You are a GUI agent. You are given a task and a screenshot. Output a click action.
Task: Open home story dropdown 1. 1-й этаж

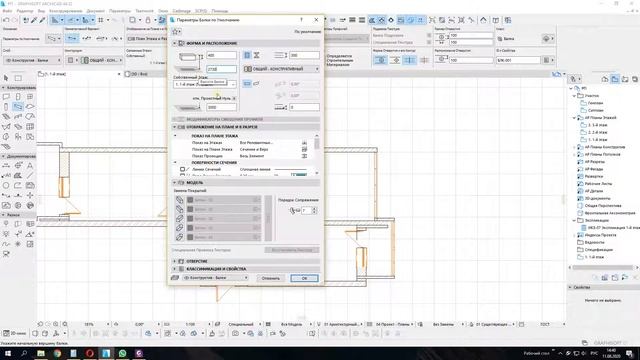coord(205,84)
